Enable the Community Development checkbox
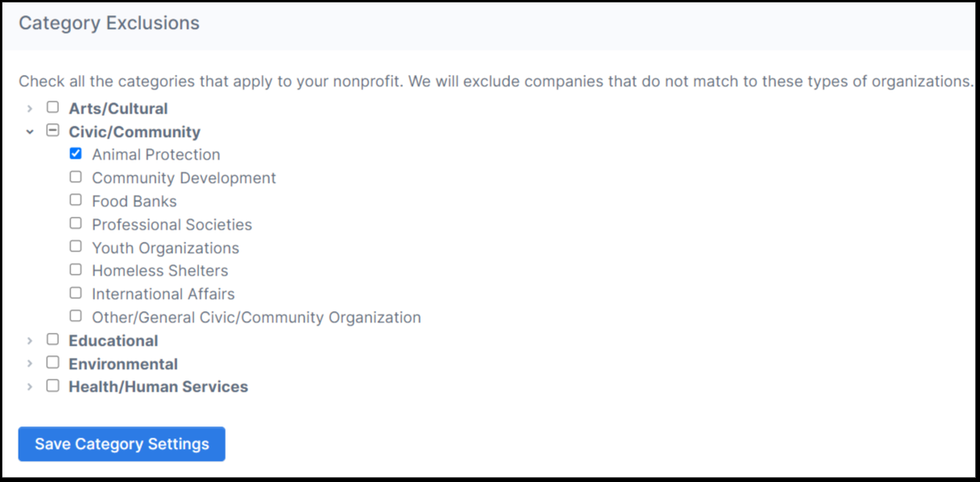This screenshot has height=482, width=980. click(x=75, y=176)
